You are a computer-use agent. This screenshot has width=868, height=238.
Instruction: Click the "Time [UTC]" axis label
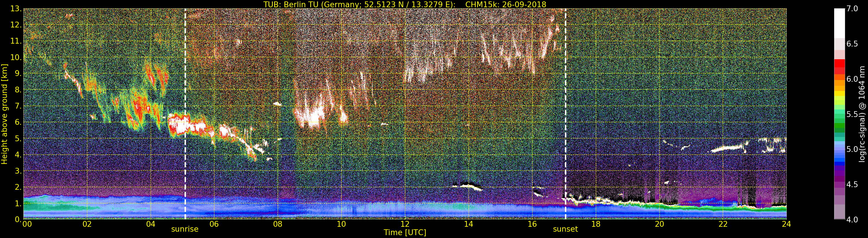pos(405,233)
